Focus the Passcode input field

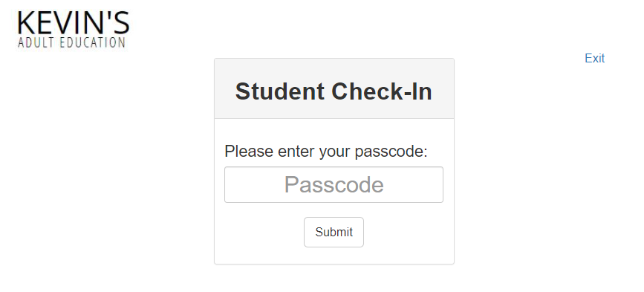334,184
